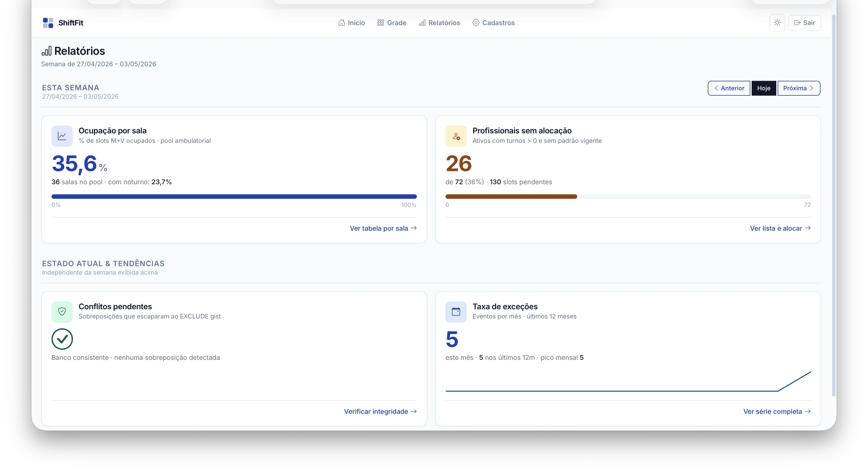Click the Relatórios heading bar-chart icon
The width and height of the screenshot is (868, 472).
click(46, 51)
